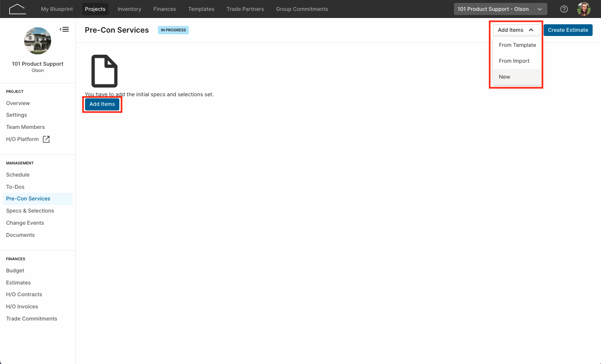Open Trade Partners tab

[245, 9]
